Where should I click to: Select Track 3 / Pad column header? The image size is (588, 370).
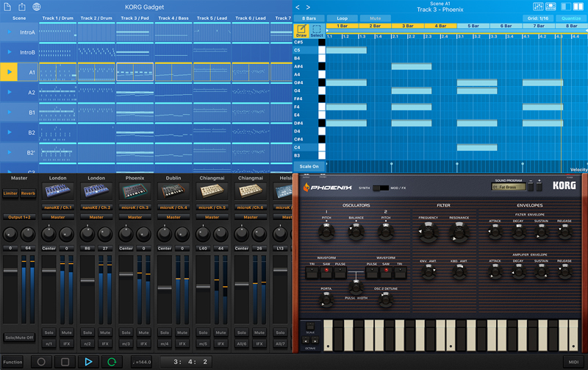click(135, 18)
